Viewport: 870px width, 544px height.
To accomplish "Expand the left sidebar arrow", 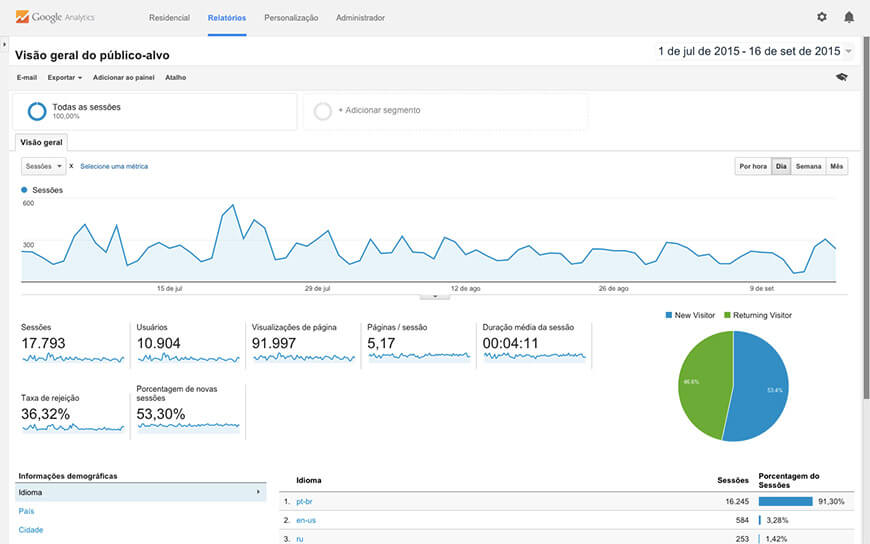I will [4, 45].
